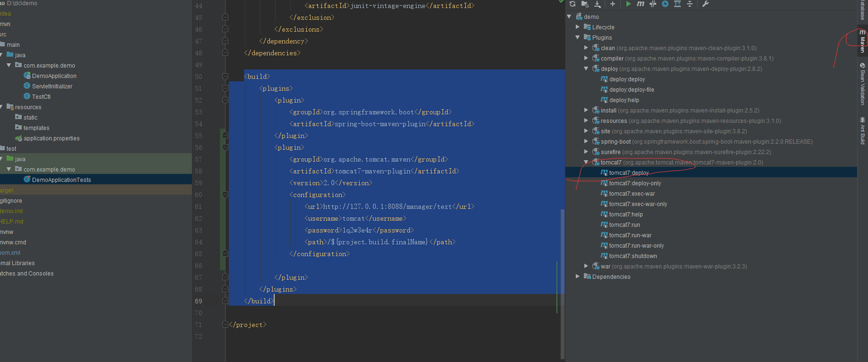The image size is (868, 362).
Task: Click Reimport All Maven Projects icon
Action: click(x=573, y=4)
